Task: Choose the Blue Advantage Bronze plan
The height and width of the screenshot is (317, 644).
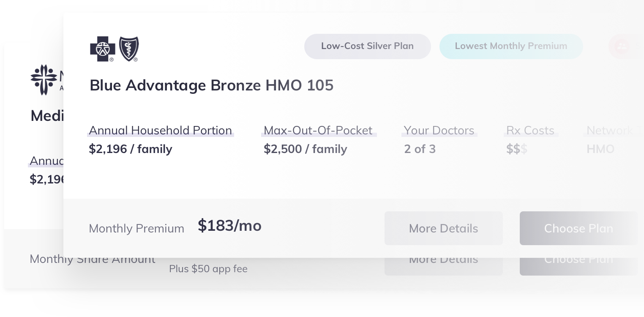Action: (x=579, y=228)
